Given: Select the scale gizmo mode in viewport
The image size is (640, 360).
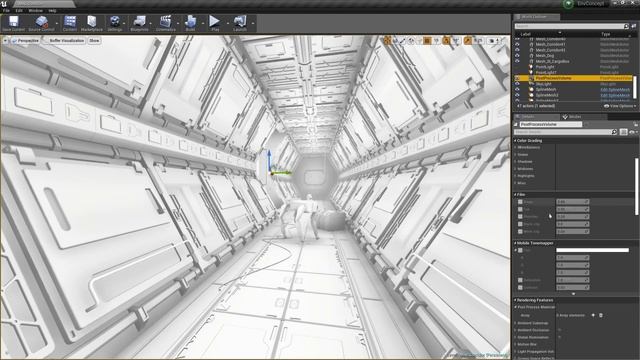Looking at the screenshot, I should point(403,40).
